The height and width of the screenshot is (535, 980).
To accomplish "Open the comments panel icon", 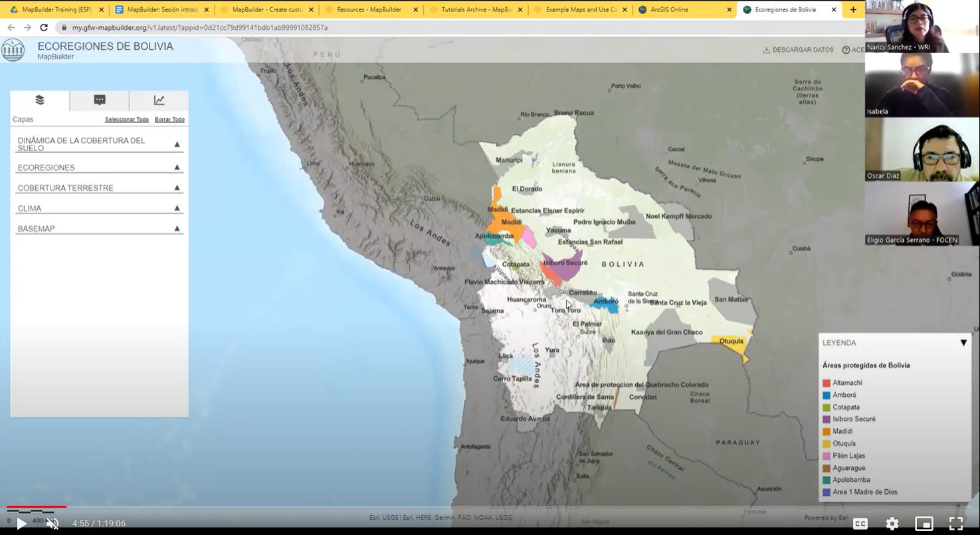I will 99,100.
